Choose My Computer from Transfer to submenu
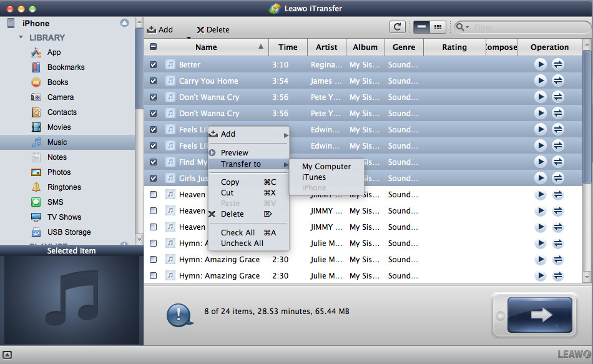The height and width of the screenshot is (364, 593). tap(326, 167)
